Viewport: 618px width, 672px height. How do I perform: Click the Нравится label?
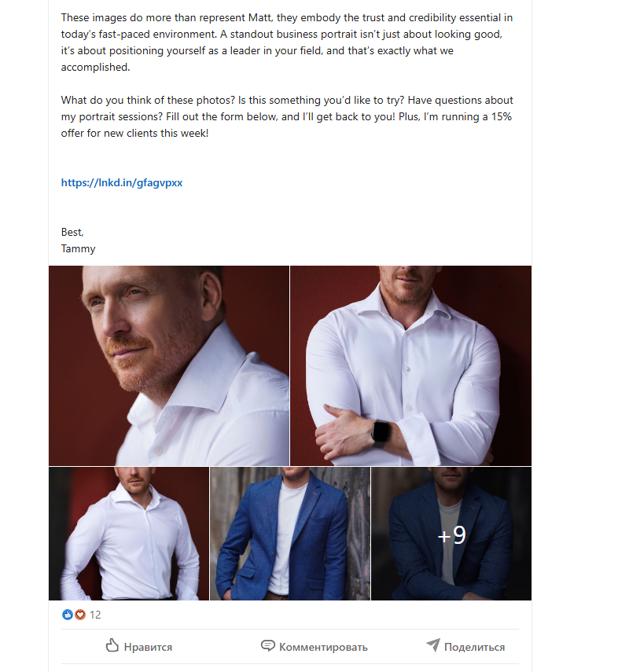(148, 647)
